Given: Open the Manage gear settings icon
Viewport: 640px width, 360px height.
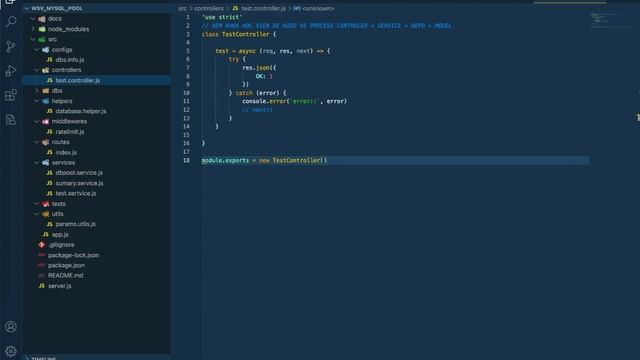Looking at the screenshot, I should coord(11,351).
